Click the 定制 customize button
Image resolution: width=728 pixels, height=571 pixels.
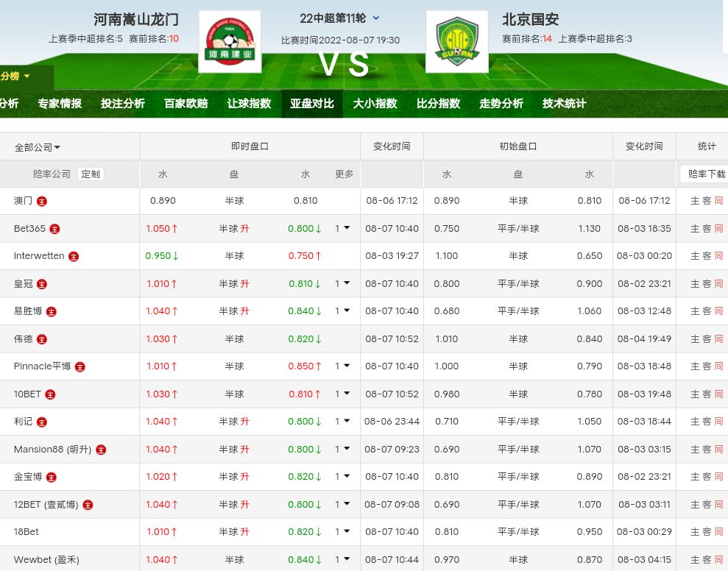[91, 174]
